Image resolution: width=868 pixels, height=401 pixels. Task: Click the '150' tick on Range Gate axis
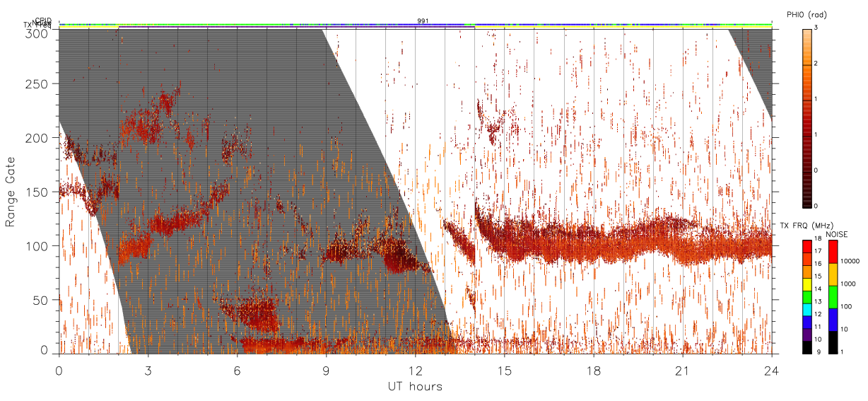point(38,192)
